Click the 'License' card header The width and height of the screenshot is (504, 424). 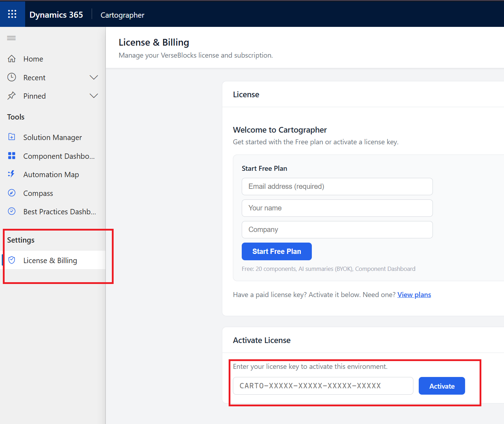point(246,94)
